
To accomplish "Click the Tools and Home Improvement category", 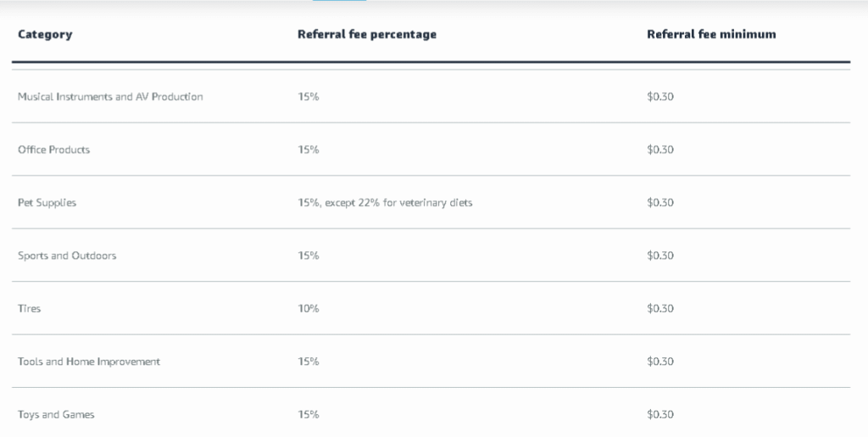I will coord(89,361).
